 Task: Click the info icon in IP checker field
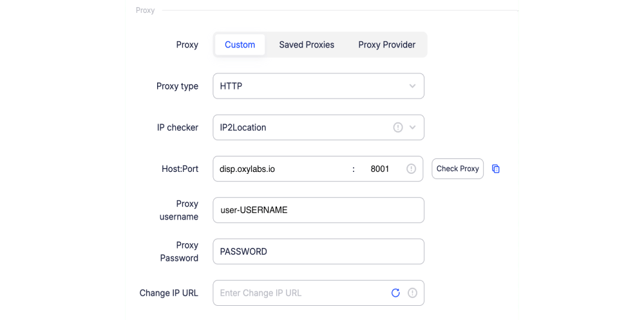click(398, 127)
